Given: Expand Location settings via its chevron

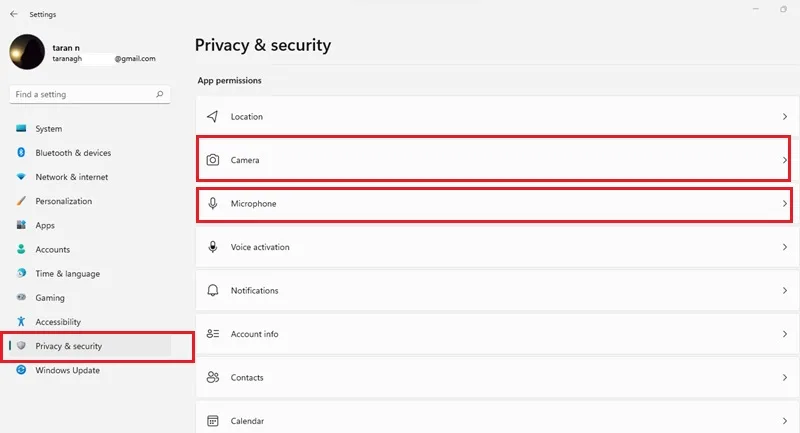Looking at the screenshot, I should click(x=785, y=117).
